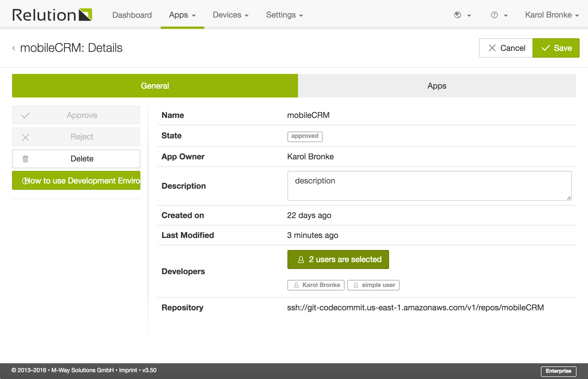Open the Settings dropdown menu
Screen dimensions: 588x379
click(x=284, y=15)
